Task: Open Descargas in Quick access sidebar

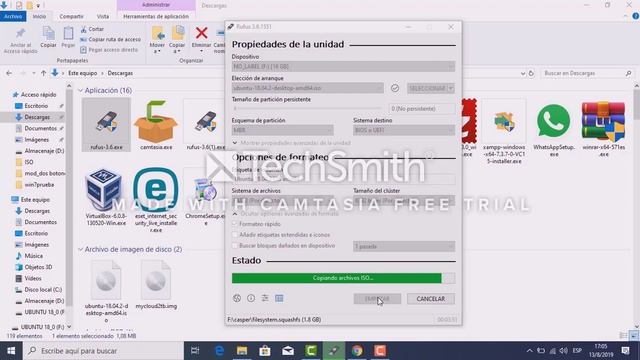Action: (x=37, y=117)
